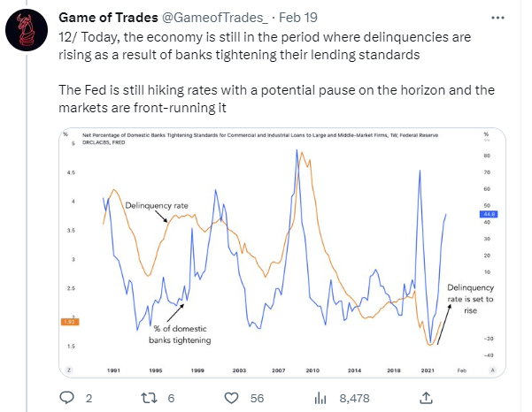Image resolution: width=532 pixels, height=412 pixels.
Task: Click the 2 replies count
Action: [88, 399]
